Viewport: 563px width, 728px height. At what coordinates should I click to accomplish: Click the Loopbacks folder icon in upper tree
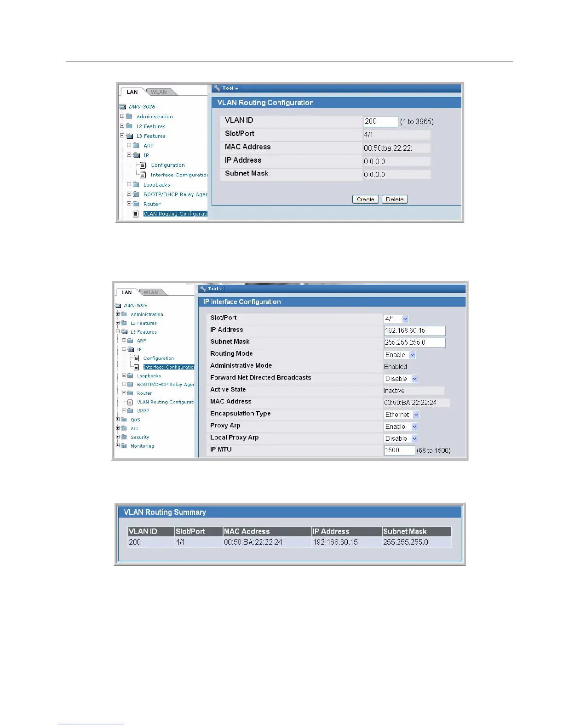pyautogui.click(x=136, y=185)
